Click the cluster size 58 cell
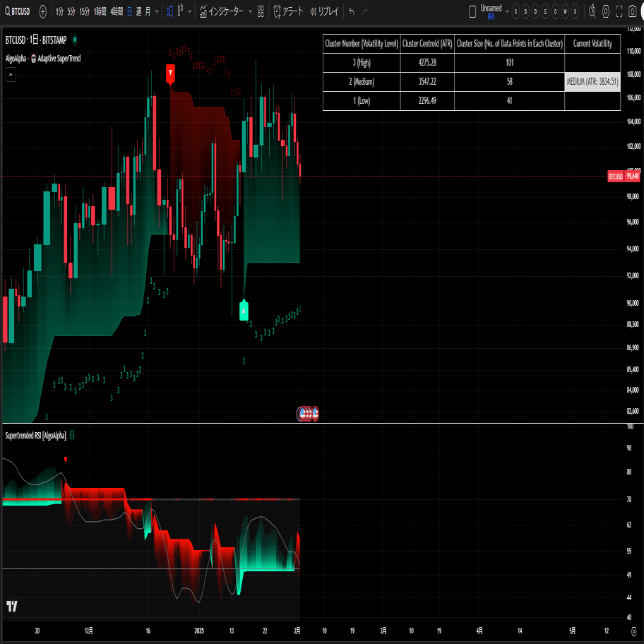The image size is (644, 644). 509,82
